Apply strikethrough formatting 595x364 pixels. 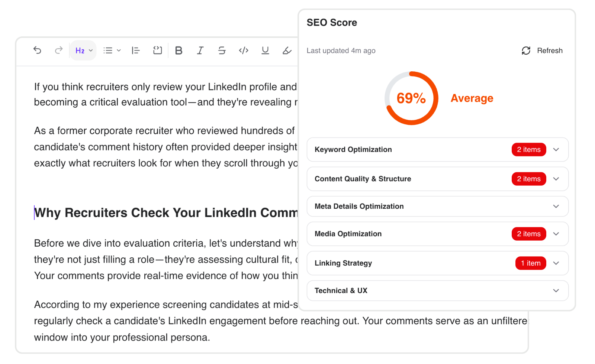(222, 51)
